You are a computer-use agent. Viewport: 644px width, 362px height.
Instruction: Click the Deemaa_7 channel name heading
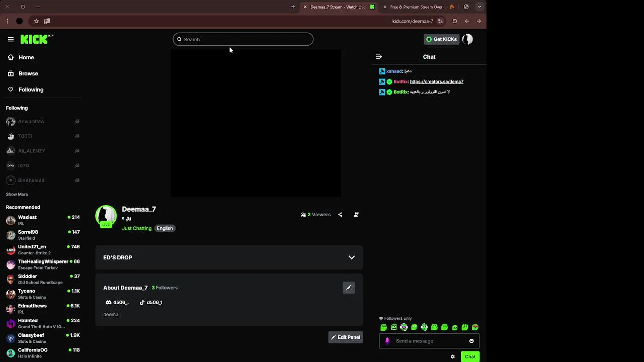pyautogui.click(x=139, y=209)
